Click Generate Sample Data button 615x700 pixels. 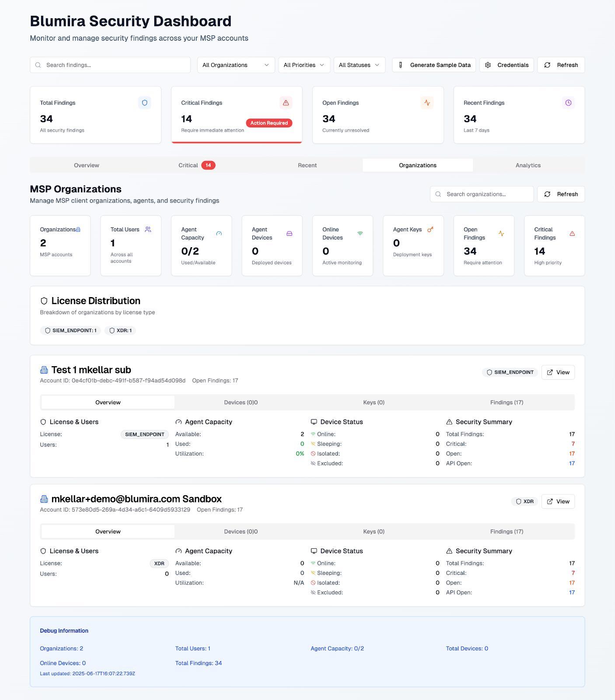434,65
